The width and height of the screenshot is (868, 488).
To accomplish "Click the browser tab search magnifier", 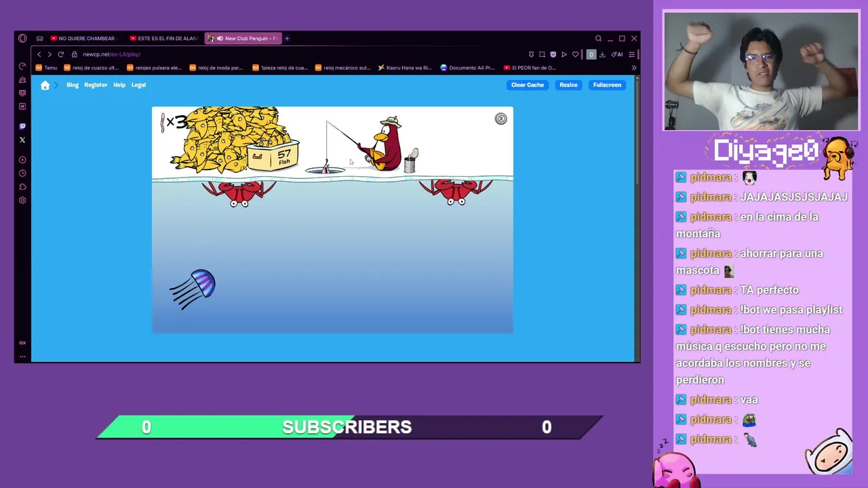I will [598, 39].
